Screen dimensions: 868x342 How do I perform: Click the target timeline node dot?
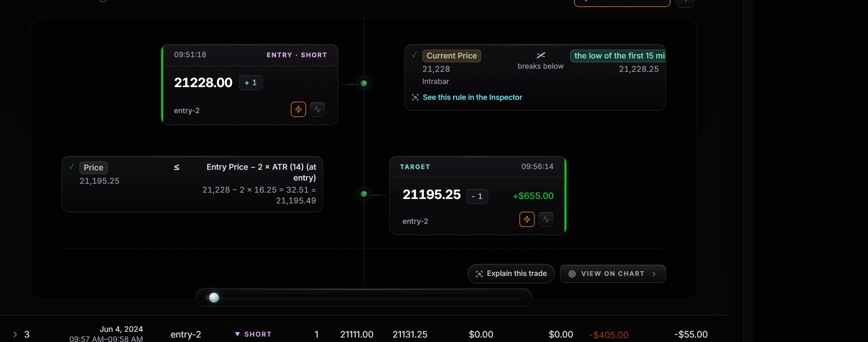[364, 194]
